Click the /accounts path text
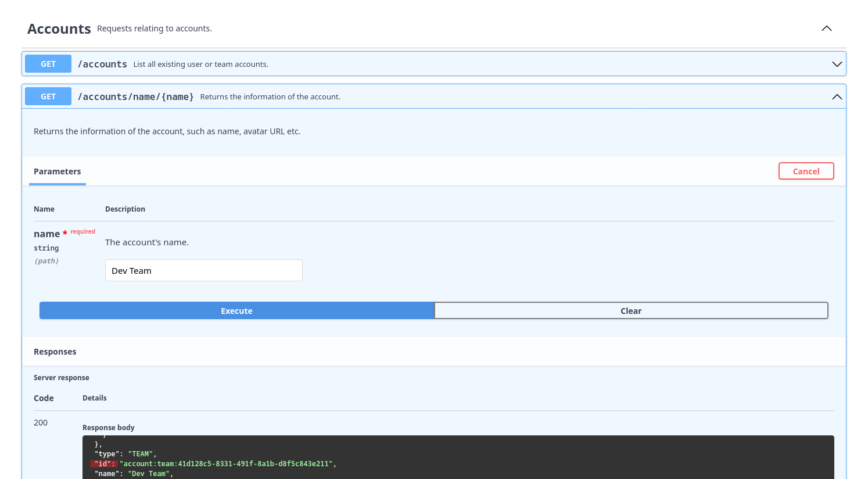 [x=102, y=64]
